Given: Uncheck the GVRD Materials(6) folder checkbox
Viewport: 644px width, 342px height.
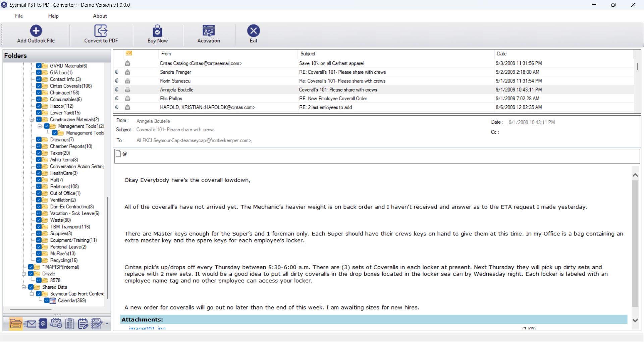Looking at the screenshot, I should 39,66.
